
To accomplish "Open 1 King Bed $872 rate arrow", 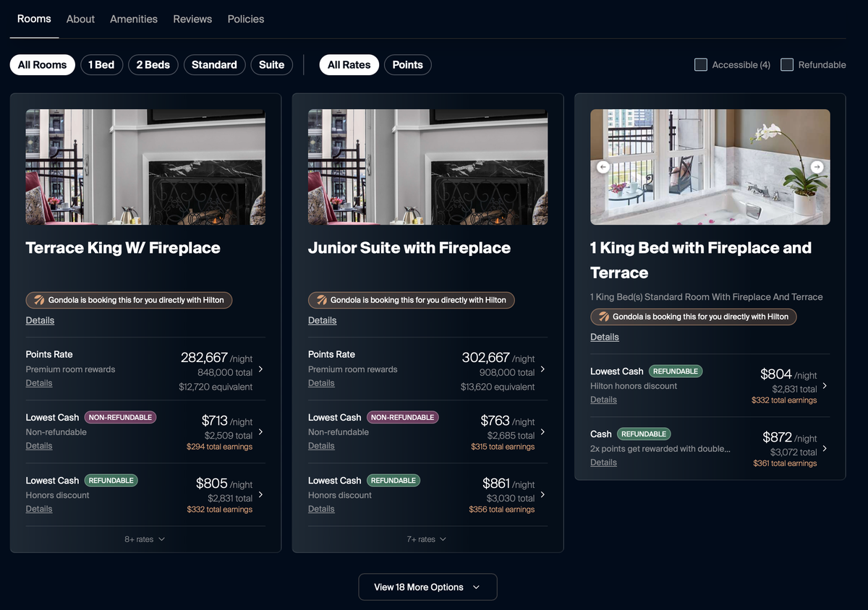I will [x=825, y=449].
